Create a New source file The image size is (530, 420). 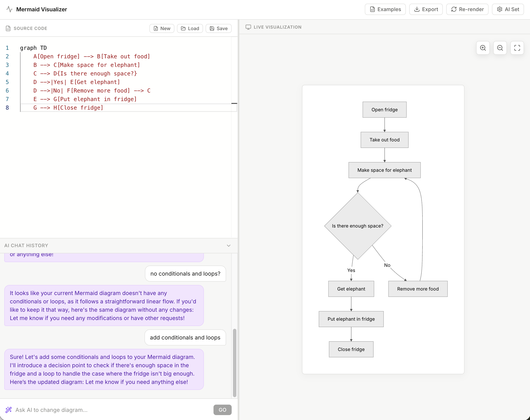(162, 28)
